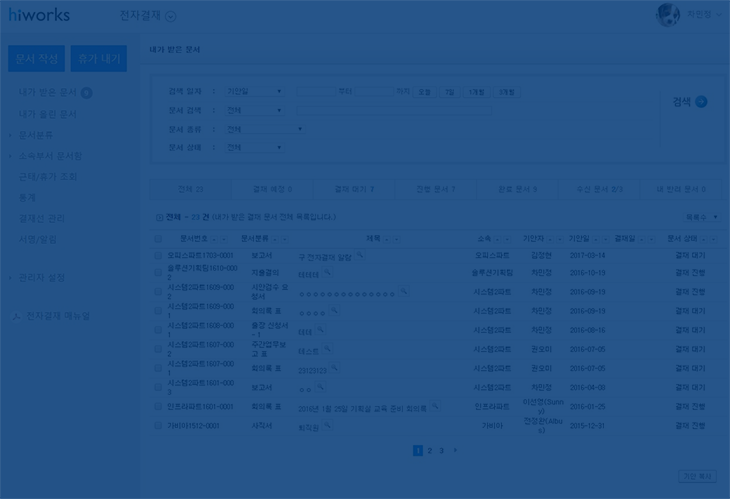Open the 전자결재 module switcher chevron

[x=170, y=16]
